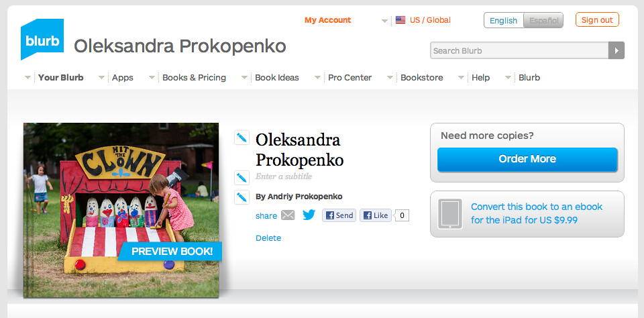Click the Delete link
The height and width of the screenshot is (318, 644).
point(268,238)
